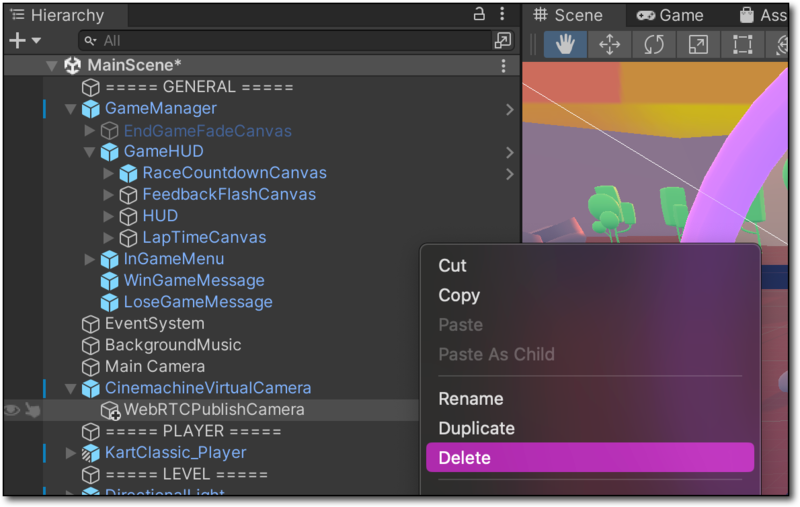Expand KartClassic_Player in the hierarchy
800x507 pixels.
click(70, 453)
